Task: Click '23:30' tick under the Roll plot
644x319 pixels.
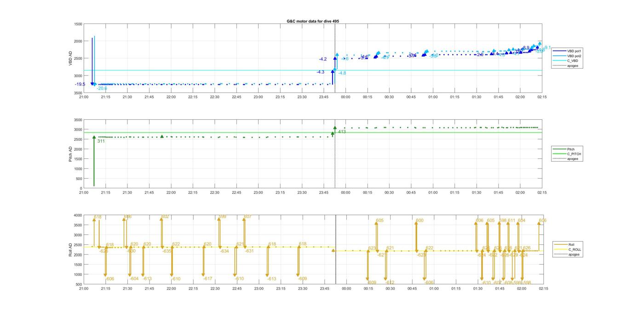Action: pos(302,289)
